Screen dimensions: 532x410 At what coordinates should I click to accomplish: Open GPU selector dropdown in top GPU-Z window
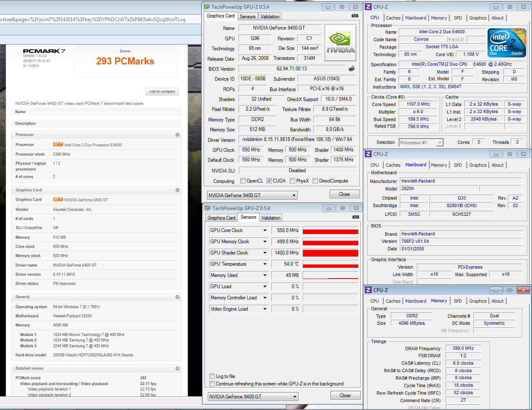tap(252, 195)
